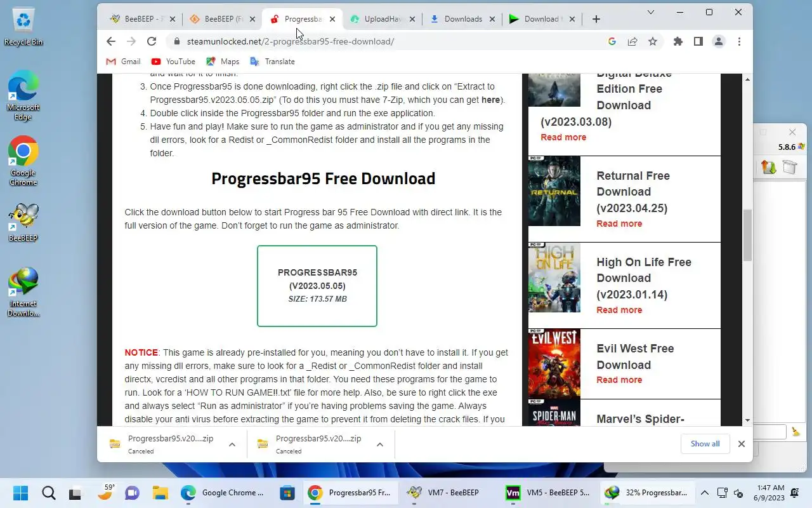
Task: Open a new tab with the plus button
Action: [596, 19]
